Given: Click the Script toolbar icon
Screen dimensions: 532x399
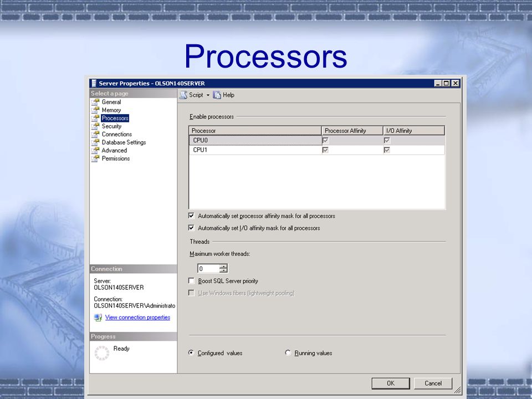Looking at the screenshot, I should [x=183, y=95].
